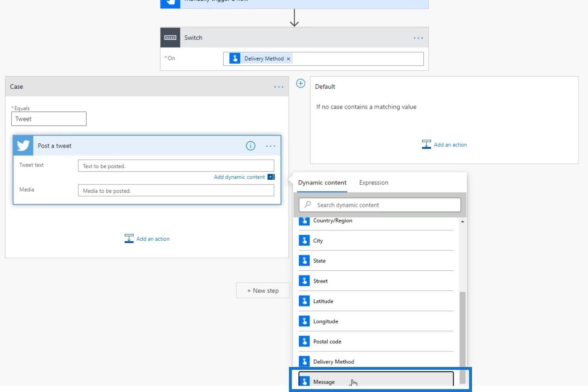The width and height of the screenshot is (588, 392).
Task: Click the Post a tweet header title
Action: pos(54,146)
